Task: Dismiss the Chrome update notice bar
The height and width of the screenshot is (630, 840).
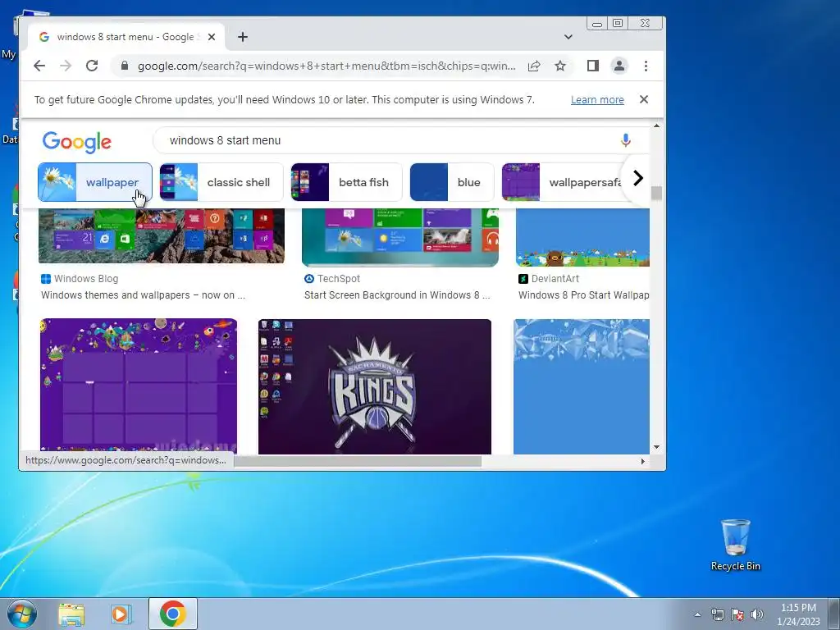Action: pyautogui.click(x=644, y=99)
